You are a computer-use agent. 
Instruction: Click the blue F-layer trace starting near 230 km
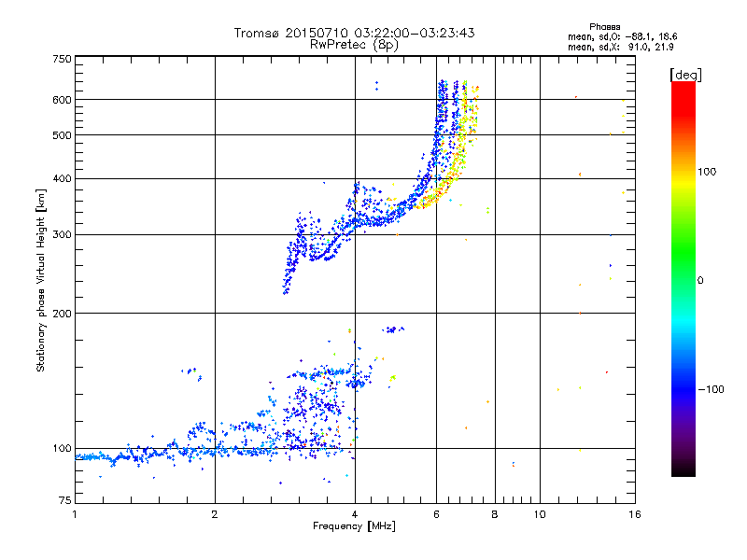(290, 269)
